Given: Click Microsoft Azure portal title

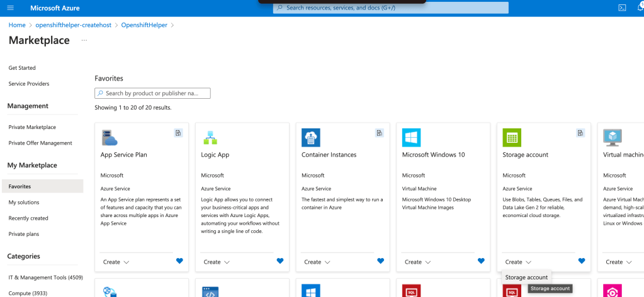Looking at the screenshot, I should (55, 8).
